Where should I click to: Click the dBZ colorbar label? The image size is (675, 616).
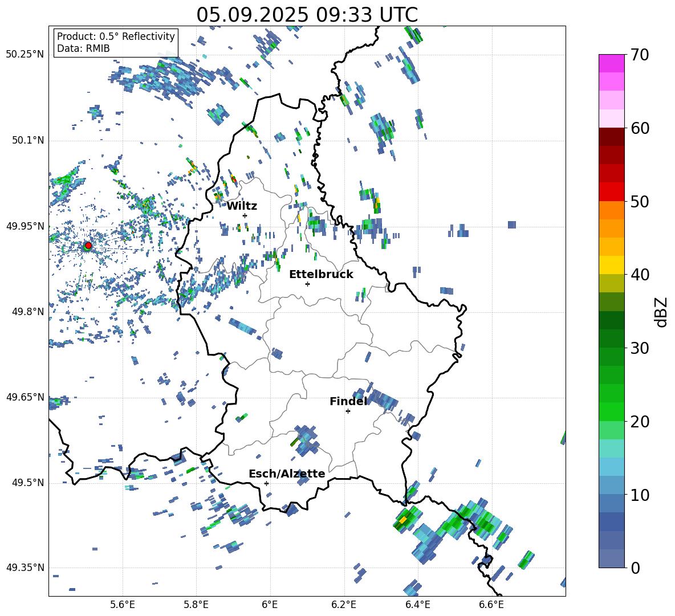(662, 312)
